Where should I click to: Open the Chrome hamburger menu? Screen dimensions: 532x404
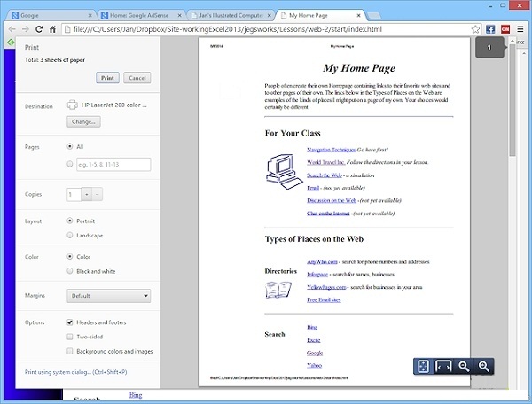[x=521, y=28]
